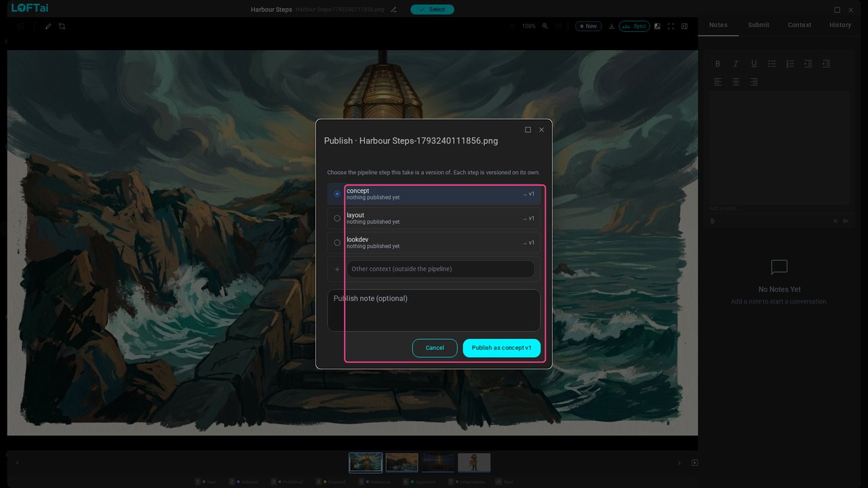Select the second thumbnail in the filmstrip
Viewport: 868px width, 488px height.
click(x=402, y=462)
